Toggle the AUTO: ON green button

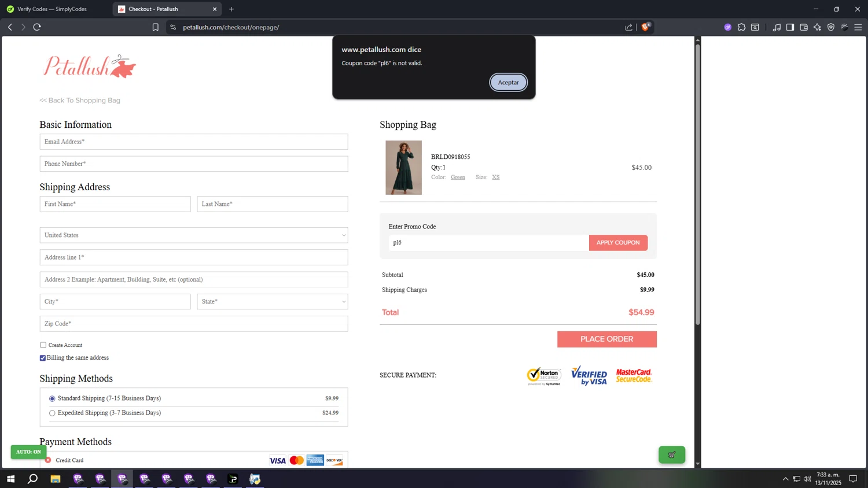tap(28, 452)
